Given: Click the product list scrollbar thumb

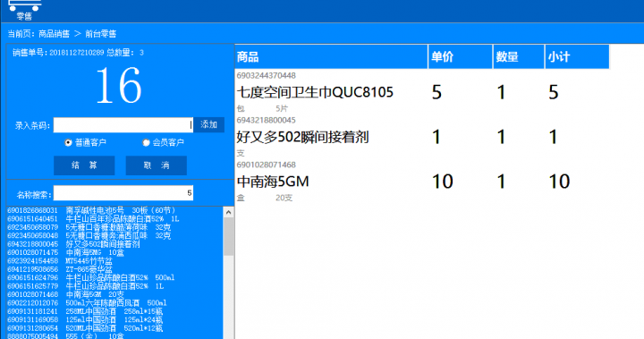Looking at the screenshot, I should coord(229,237).
